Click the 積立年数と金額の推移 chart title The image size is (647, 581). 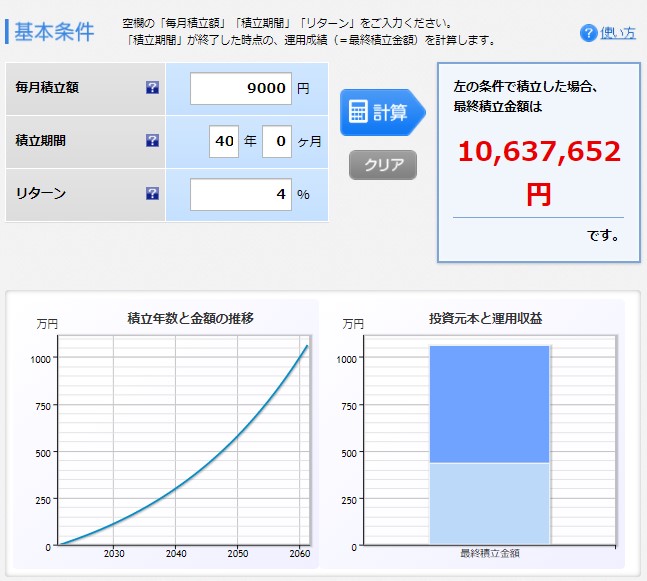pyautogui.click(x=190, y=319)
